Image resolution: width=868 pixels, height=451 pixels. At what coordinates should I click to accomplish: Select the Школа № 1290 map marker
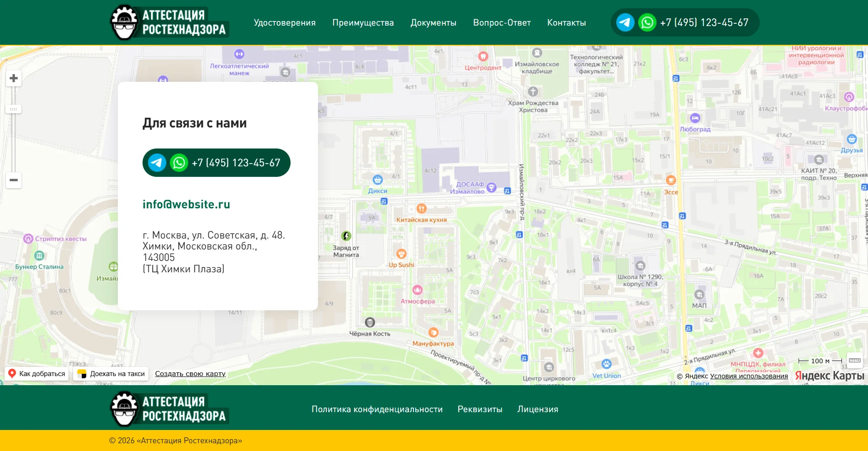coord(640,265)
